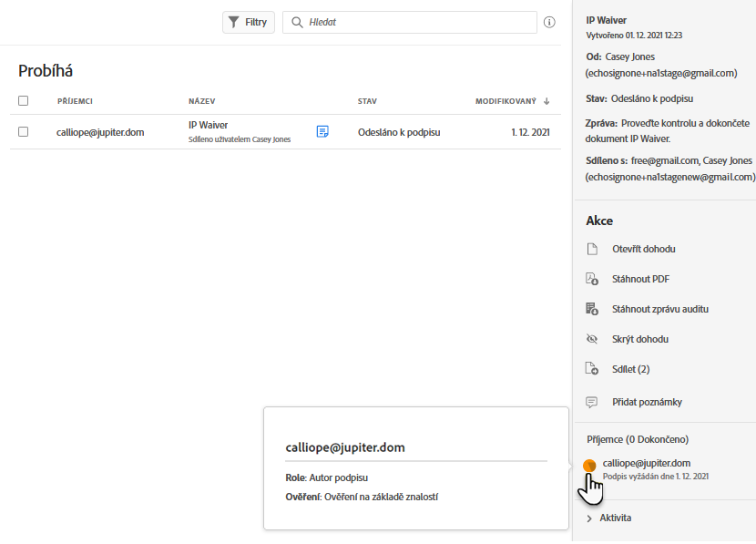Click the blue note icon in IP Waiver row
The width and height of the screenshot is (756, 544).
pyautogui.click(x=322, y=131)
